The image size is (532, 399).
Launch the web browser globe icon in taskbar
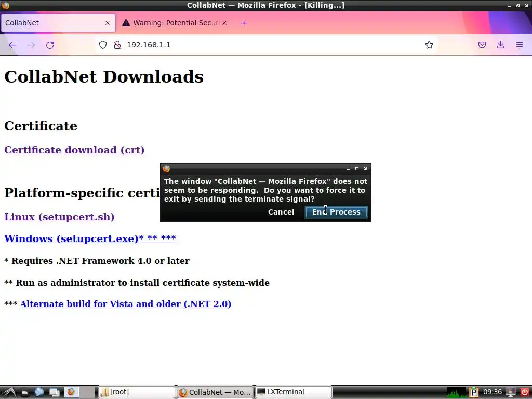pos(39,392)
